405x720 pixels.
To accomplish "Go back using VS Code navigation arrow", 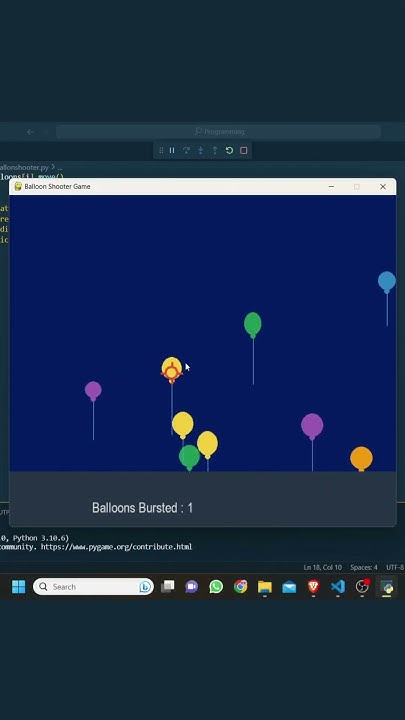I will pos(30,132).
